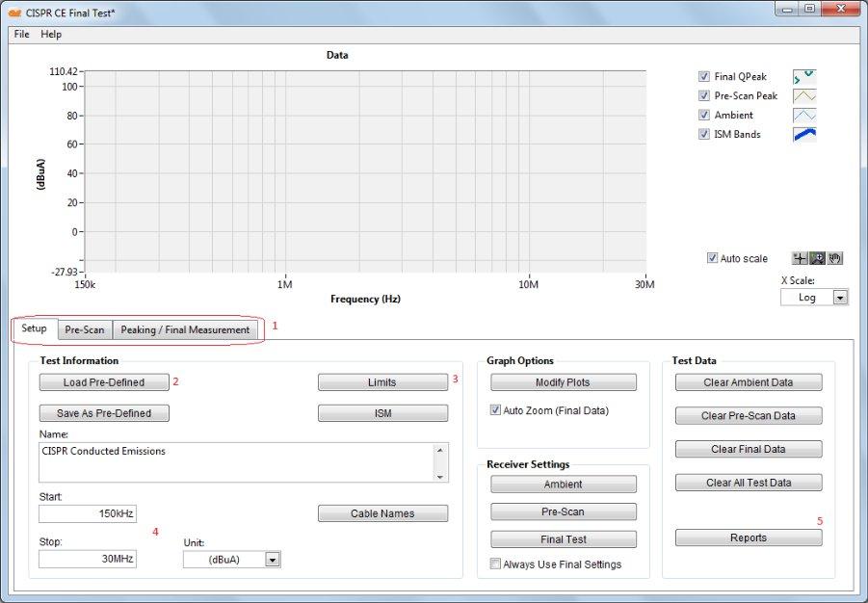This screenshot has height=603, width=868.
Task: Minimize the CISPR CE Final Test window
Action: click(788, 10)
